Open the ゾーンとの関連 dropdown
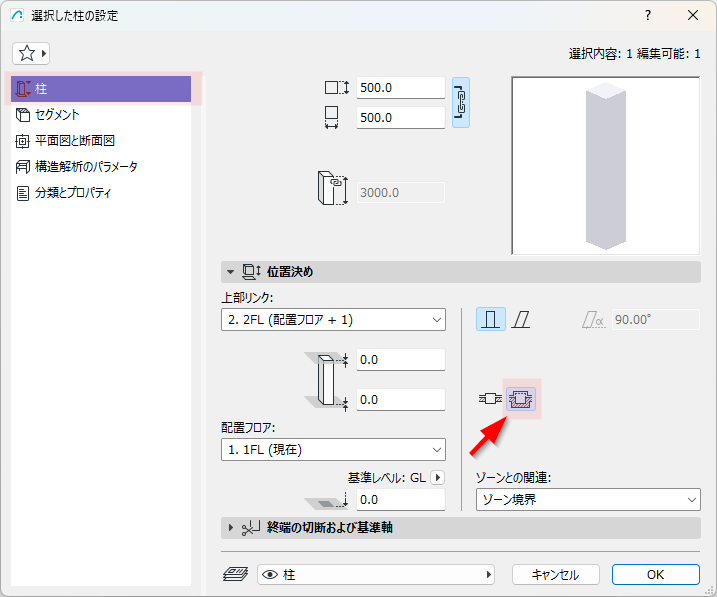This screenshot has width=717, height=597. (588, 499)
